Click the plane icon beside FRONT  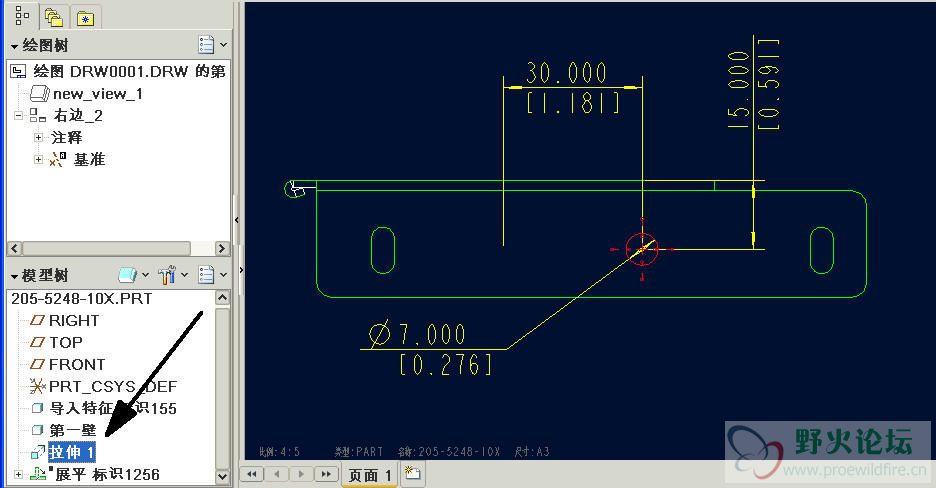38,364
